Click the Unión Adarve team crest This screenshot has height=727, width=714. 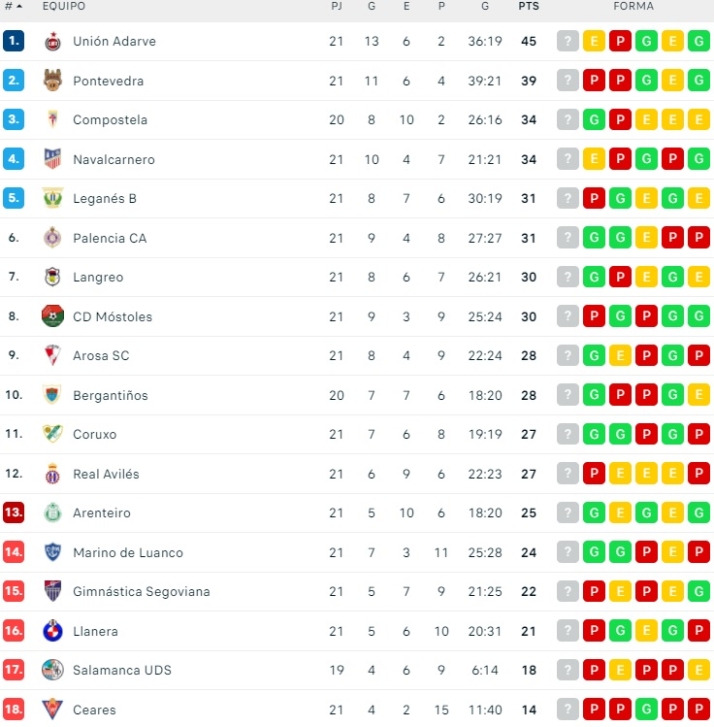[53, 41]
